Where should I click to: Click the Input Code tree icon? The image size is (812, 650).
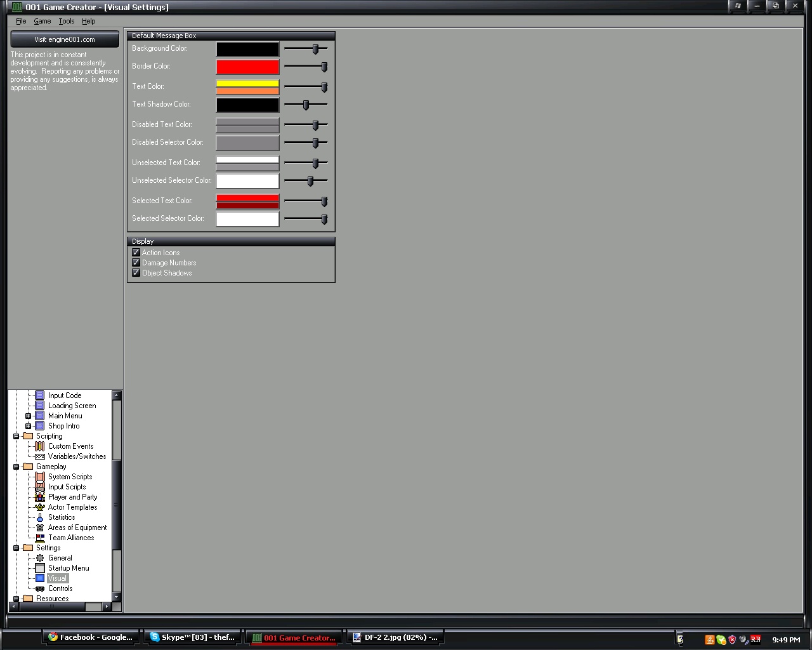(x=40, y=395)
